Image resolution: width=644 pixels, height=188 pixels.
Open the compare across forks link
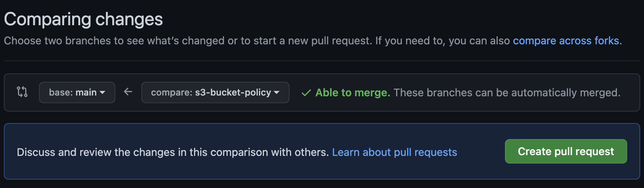pos(566,41)
